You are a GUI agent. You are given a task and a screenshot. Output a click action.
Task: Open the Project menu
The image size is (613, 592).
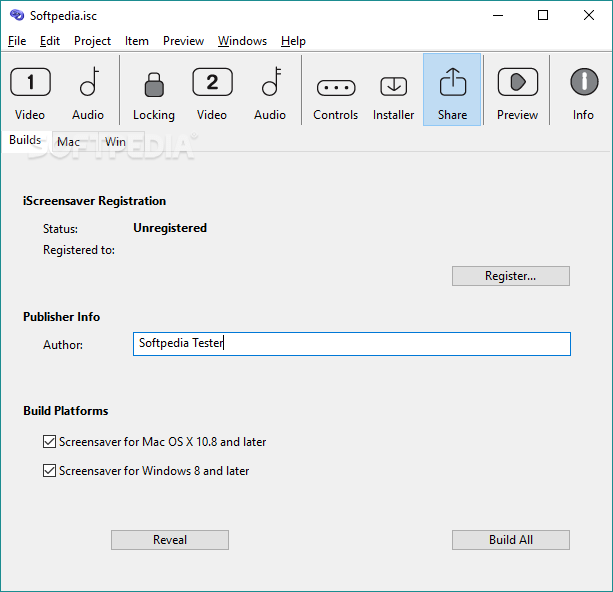tap(92, 41)
